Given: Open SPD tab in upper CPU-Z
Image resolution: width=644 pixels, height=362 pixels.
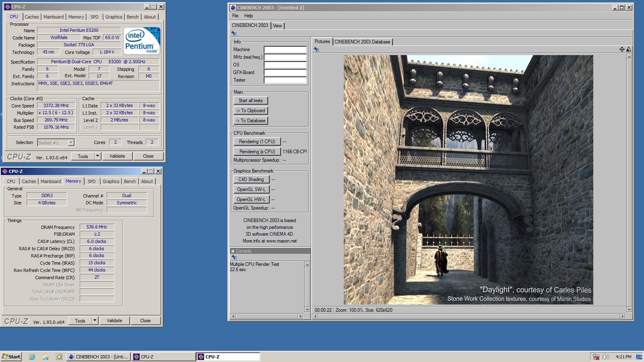Looking at the screenshot, I should pos(95,17).
